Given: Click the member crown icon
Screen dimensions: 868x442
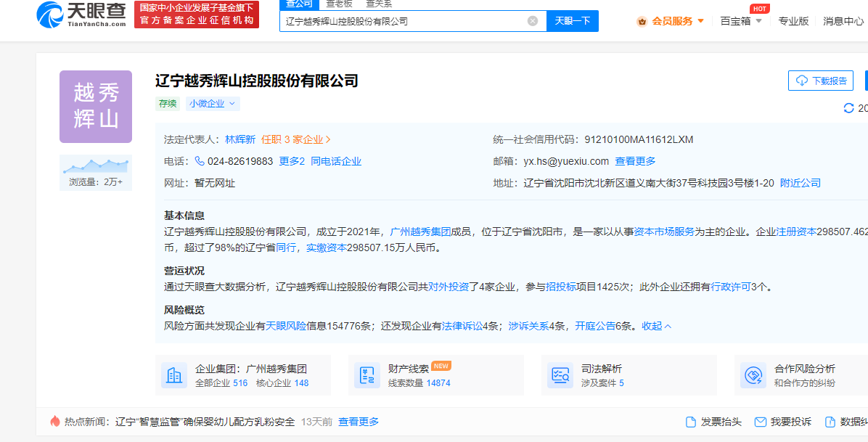Looking at the screenshot, I should click(642, 22).
